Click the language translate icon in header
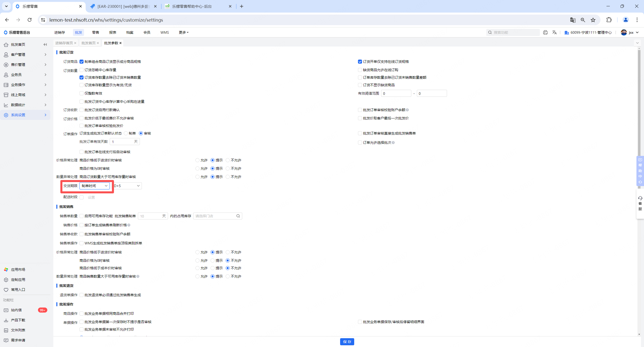 554,32
